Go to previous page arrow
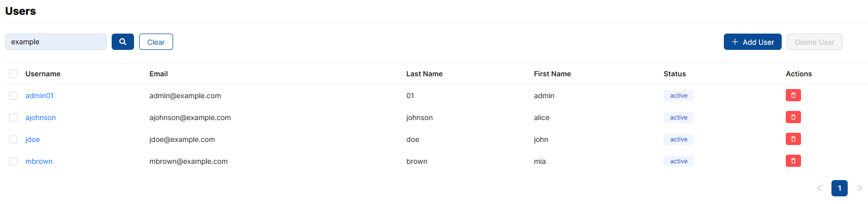The image size is (868, 204). click(x=819, y=188)
